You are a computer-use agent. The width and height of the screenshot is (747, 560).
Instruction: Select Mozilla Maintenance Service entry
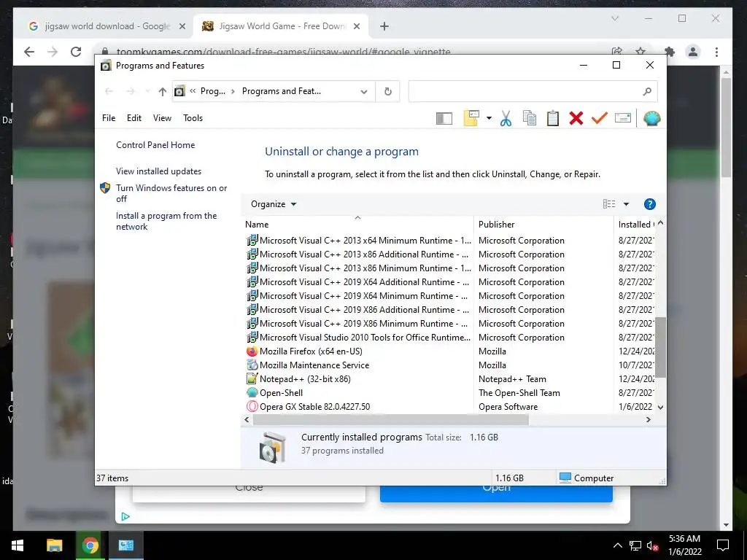314,365
